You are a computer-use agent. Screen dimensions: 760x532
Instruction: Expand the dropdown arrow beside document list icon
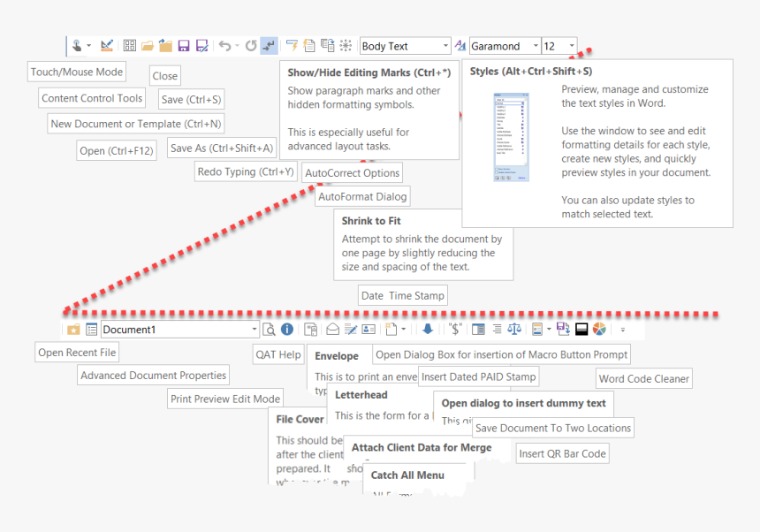[549, 330]
